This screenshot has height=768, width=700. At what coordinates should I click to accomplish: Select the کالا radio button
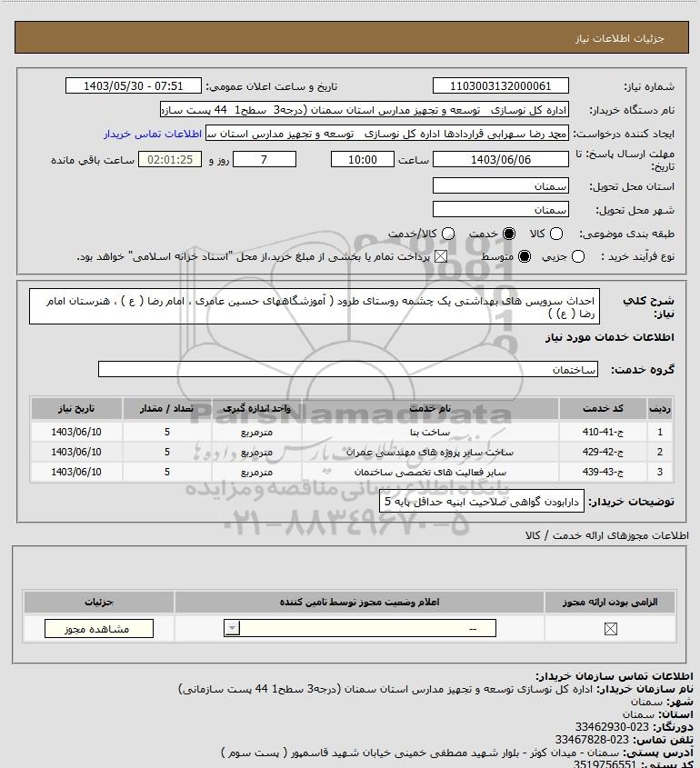point(556,234)
